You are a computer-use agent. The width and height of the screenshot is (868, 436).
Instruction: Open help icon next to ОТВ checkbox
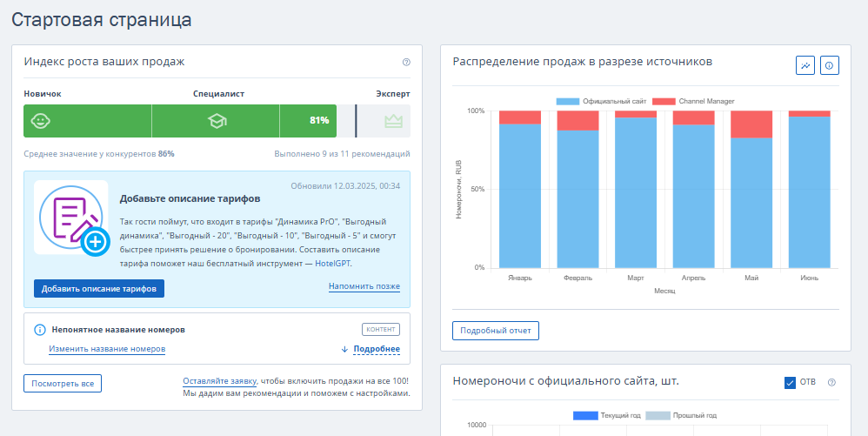[x=831, y=382]
